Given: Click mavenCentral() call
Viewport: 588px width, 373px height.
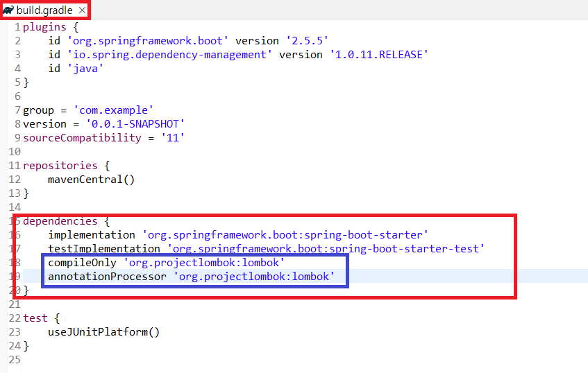Looking at the screenshot, I should point(91,180).
